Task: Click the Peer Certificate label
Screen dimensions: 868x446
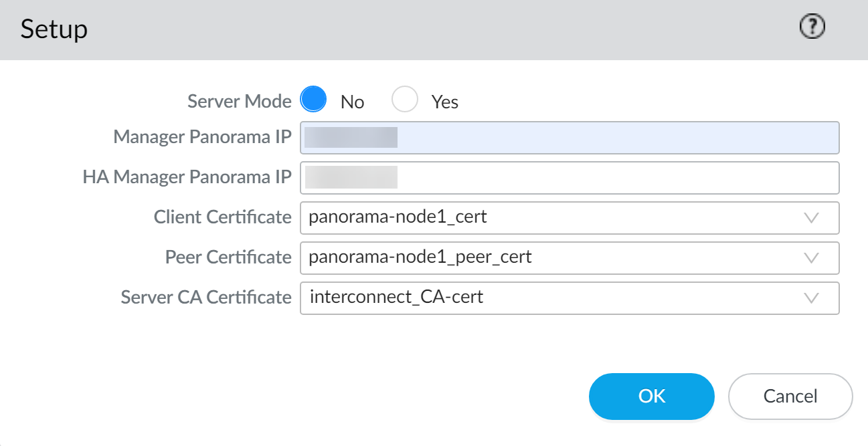Action: click(x=228, y=257)
